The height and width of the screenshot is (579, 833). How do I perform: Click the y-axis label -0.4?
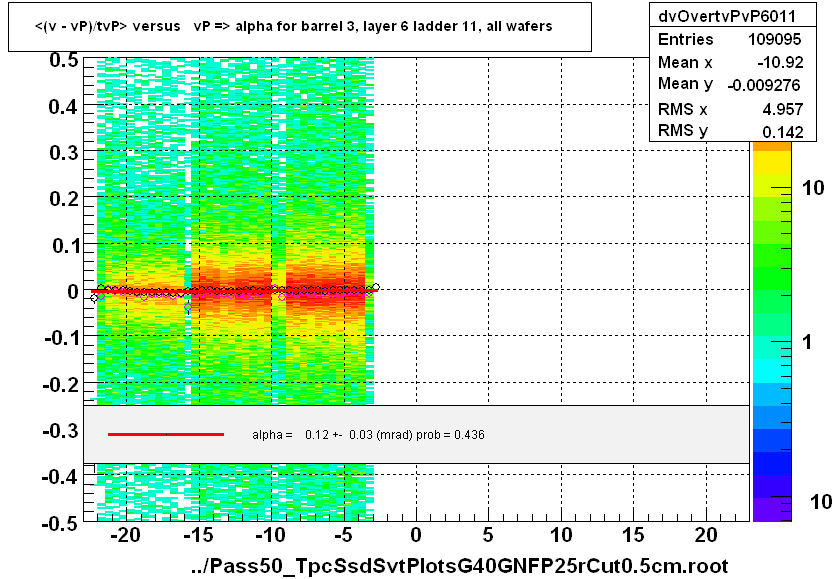pyautogui.click(x=62, y=476)
